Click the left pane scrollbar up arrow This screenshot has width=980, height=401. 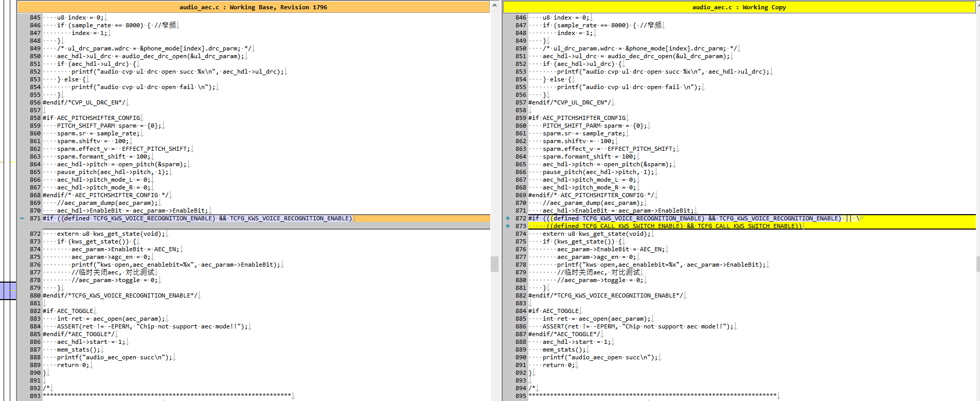pyautogui.click(x=494, y=6)
